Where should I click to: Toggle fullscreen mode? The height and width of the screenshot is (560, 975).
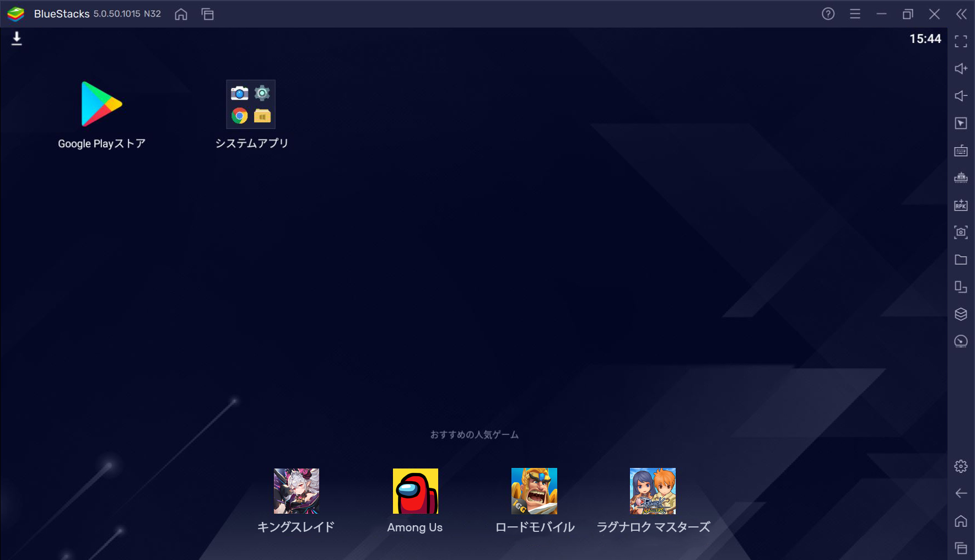point(961,41)
